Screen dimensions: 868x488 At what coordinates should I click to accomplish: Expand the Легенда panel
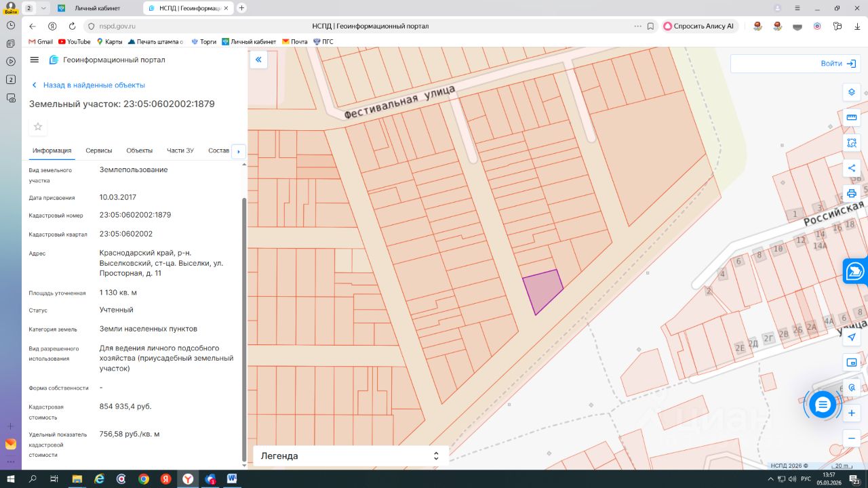(436, 456)
